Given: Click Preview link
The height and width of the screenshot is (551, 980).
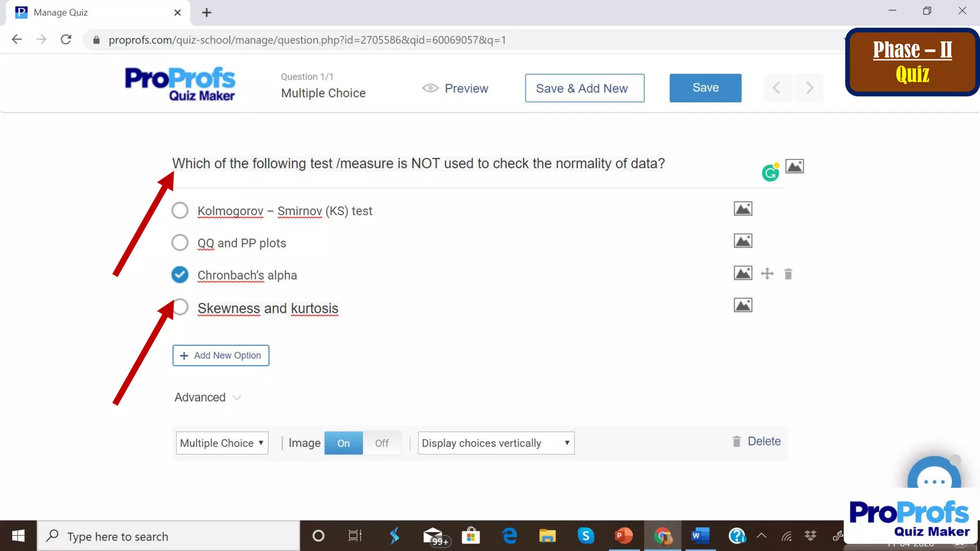Looking at the screenshot, I should click(455, 88).
